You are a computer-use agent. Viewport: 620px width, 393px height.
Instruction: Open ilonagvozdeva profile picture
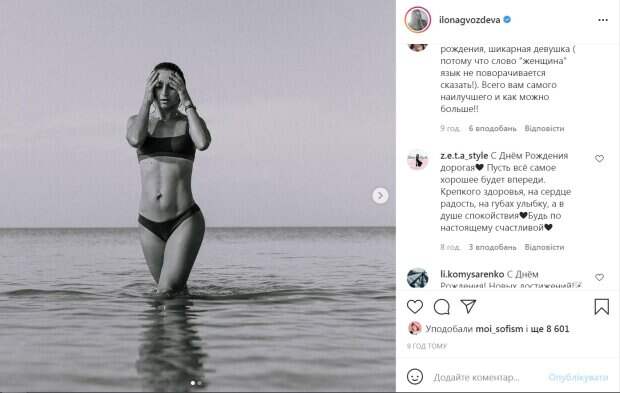[418, 20]
